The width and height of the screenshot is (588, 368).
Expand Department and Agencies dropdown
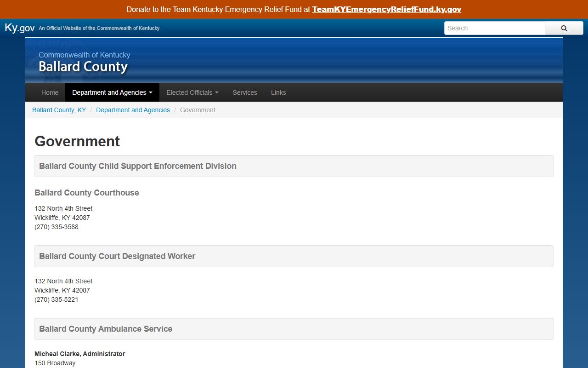tap(112, 92)
